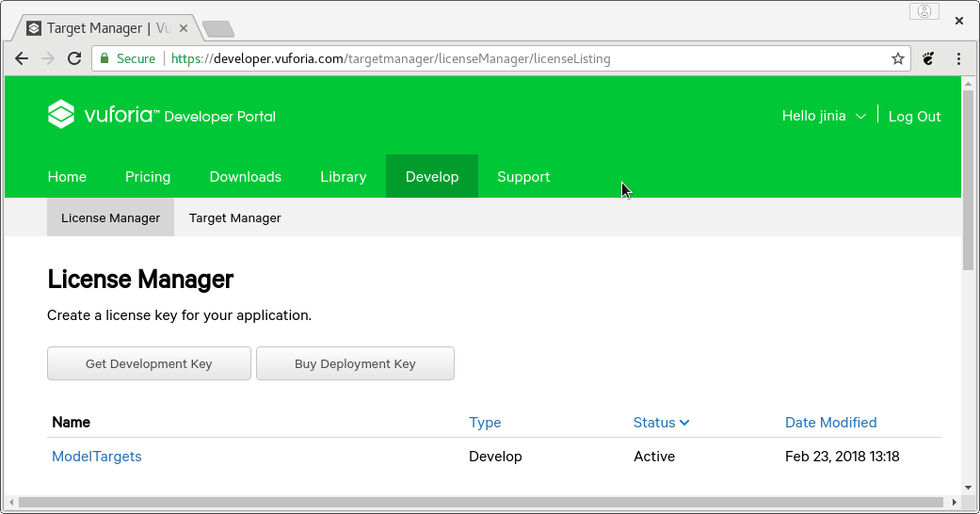
Task: Open the Pricing menu item
Action: (x=148, y=177)
